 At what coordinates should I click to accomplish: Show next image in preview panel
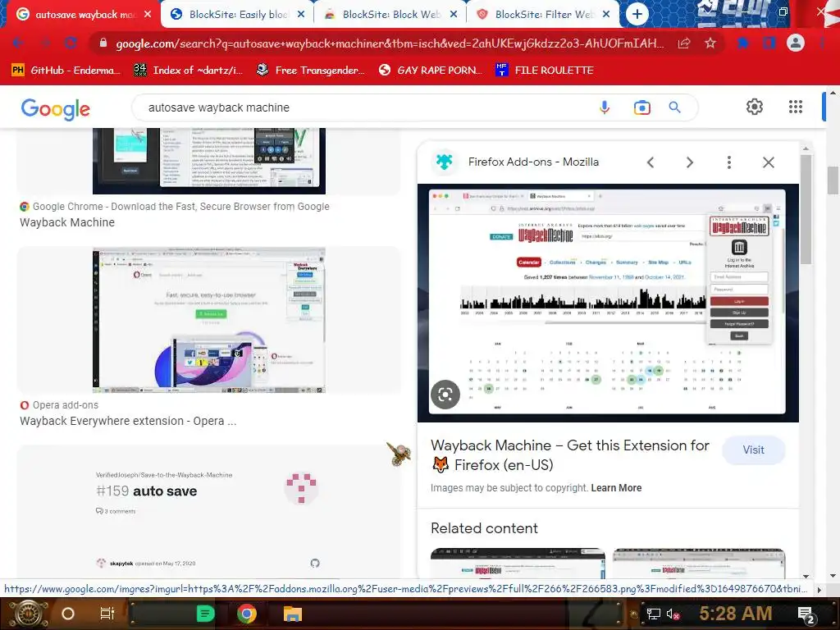coord(689,162)
